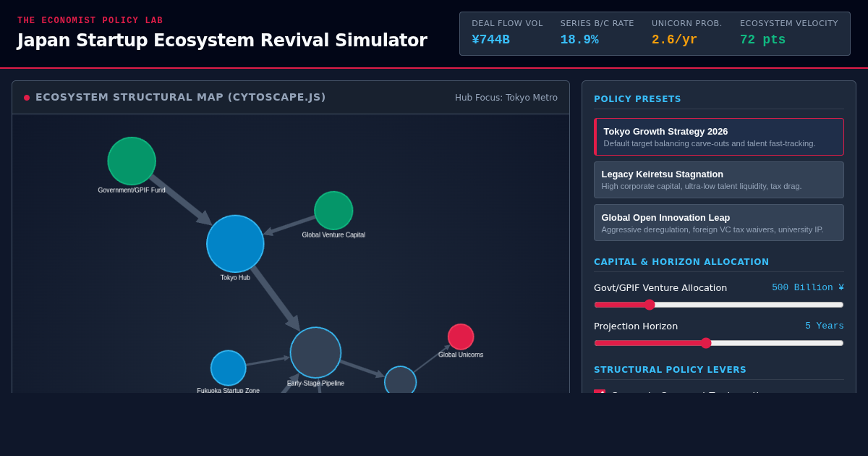Screen dimensions: 868x456
Task: Click the Japan Startup Ecosystem Revival Simulator title
Action: click(x=222, y=41)
